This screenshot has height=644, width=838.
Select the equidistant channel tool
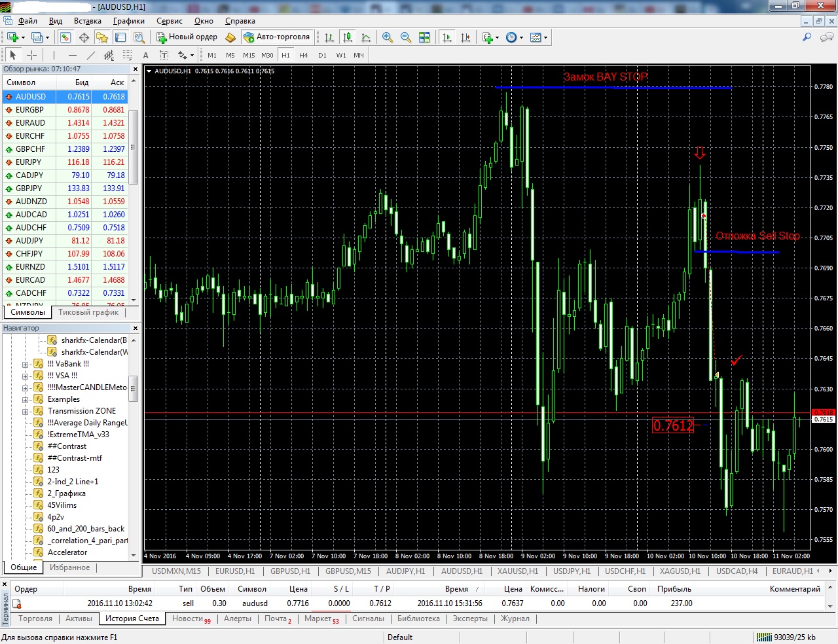click(109, 56)
